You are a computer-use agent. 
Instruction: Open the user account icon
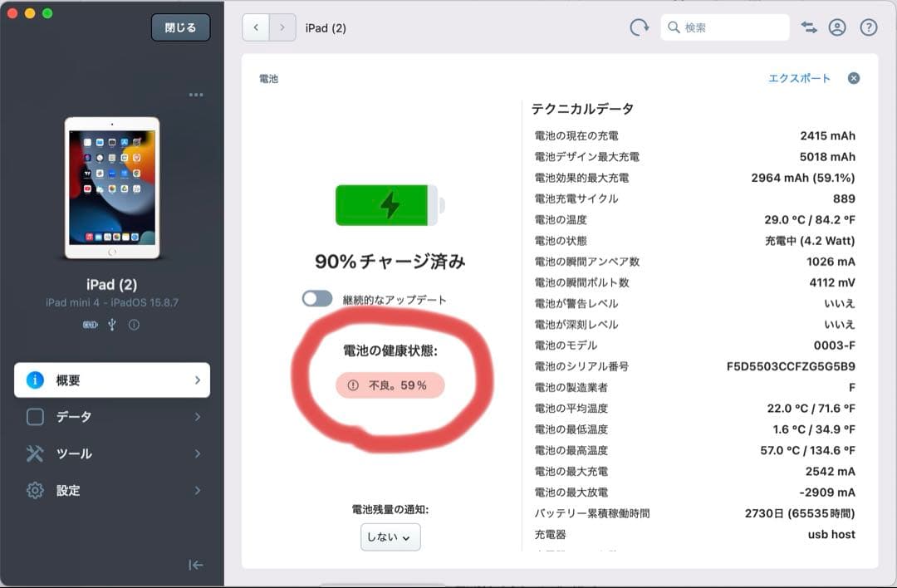pos(837,27)
